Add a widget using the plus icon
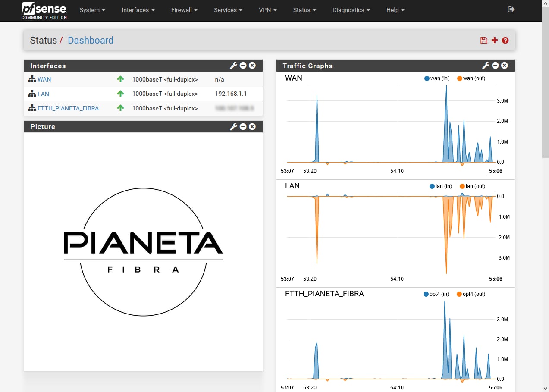 [x=495, y=40]
